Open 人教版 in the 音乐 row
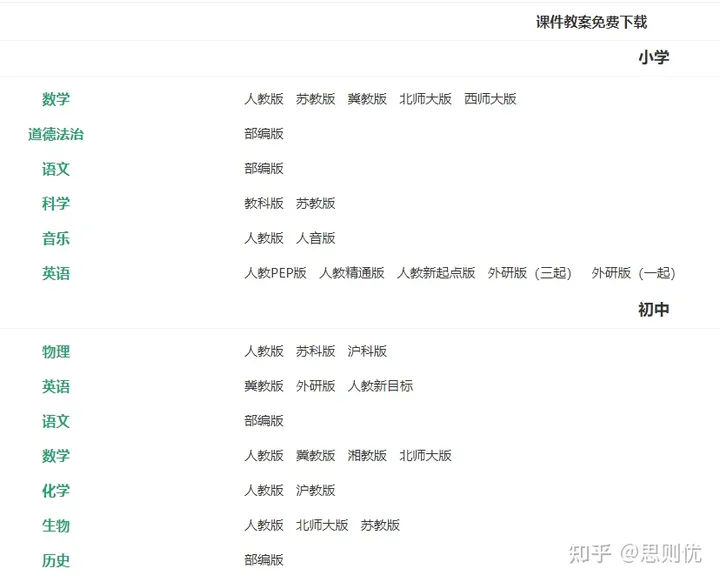720x582 pixels. point(264,238)
